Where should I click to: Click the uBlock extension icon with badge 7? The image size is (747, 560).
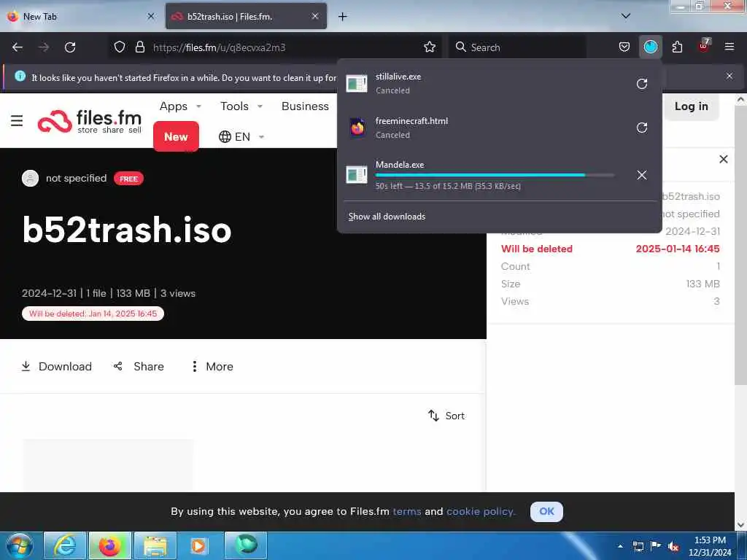pyautogui.click(x=704, y=46)
